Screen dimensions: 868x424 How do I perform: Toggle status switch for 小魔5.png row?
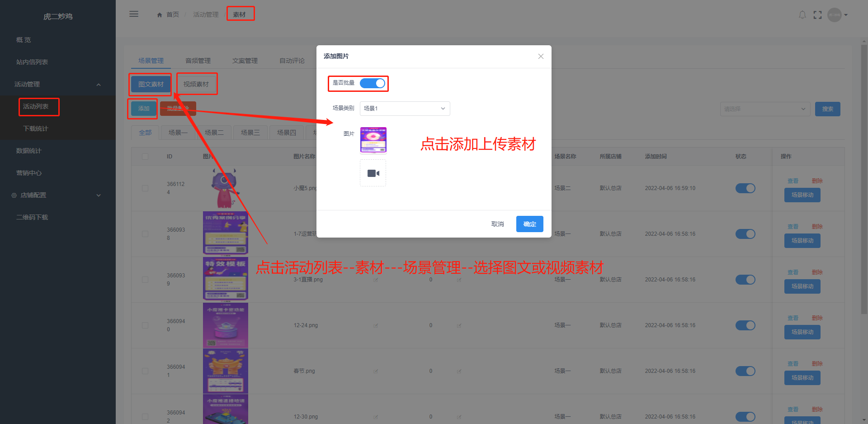745,188
